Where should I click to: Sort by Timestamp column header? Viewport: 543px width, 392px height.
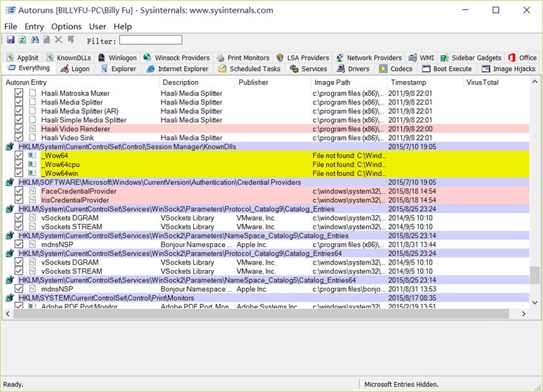coord(425,82)
